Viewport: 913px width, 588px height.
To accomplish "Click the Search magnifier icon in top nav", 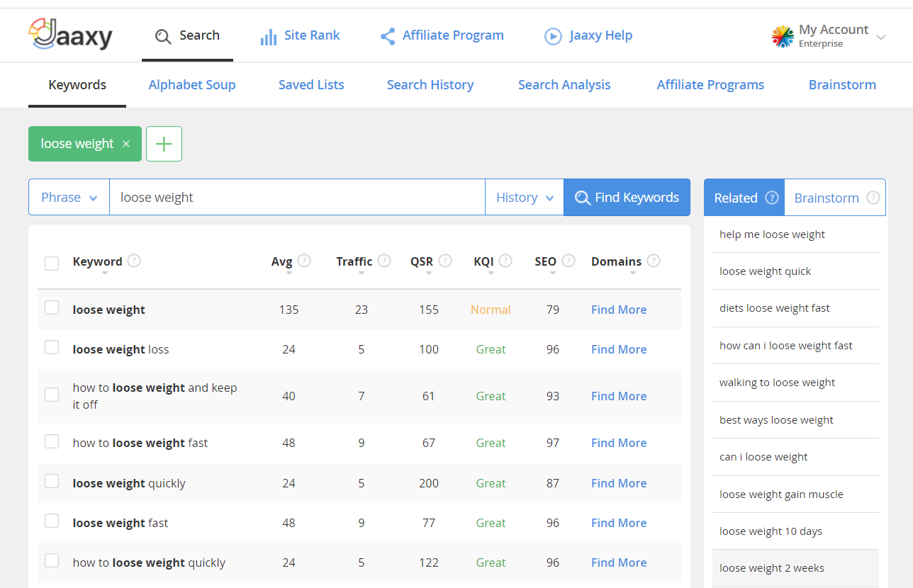I will coord(163,36).
